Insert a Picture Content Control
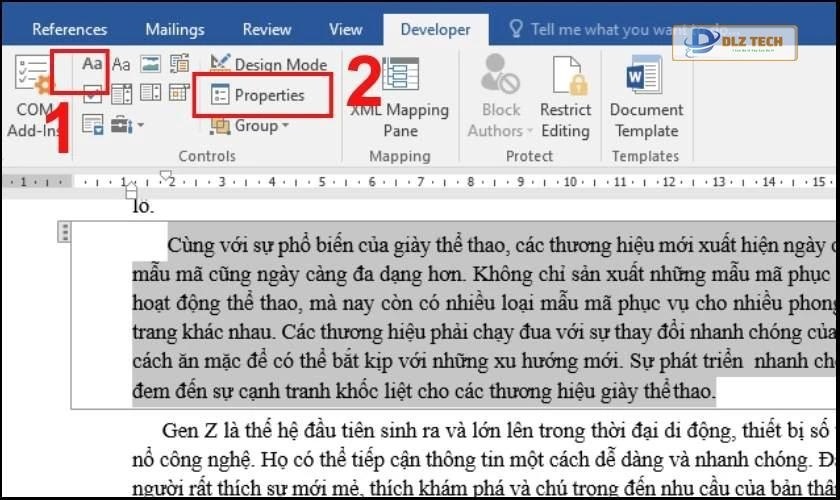Viewport: 840px width, 500px height. click(150, 64)
